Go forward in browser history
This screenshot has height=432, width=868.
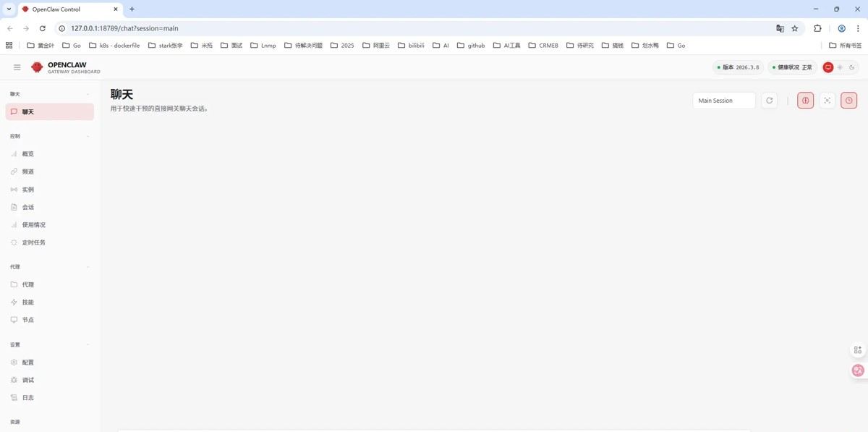point(26,28)
